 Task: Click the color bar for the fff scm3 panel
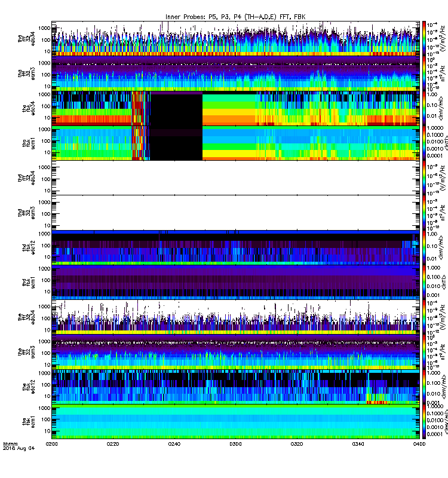click(x=424, y=352)
